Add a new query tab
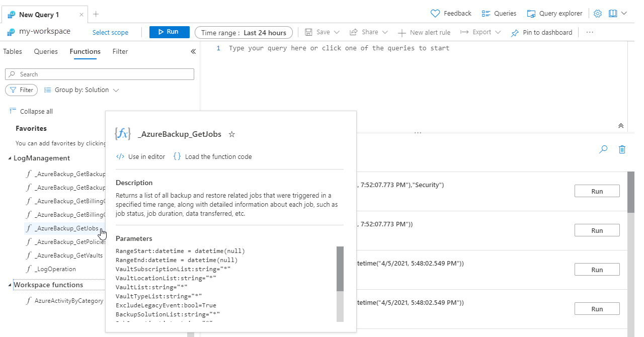Viewport: 644px width, 337px height. [x=96, y=14]
